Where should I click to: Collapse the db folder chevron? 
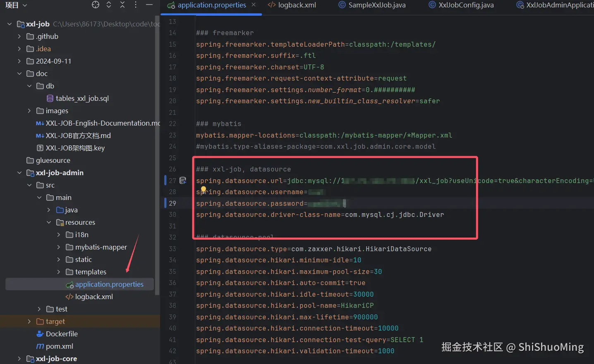click(x=29, y=86)
